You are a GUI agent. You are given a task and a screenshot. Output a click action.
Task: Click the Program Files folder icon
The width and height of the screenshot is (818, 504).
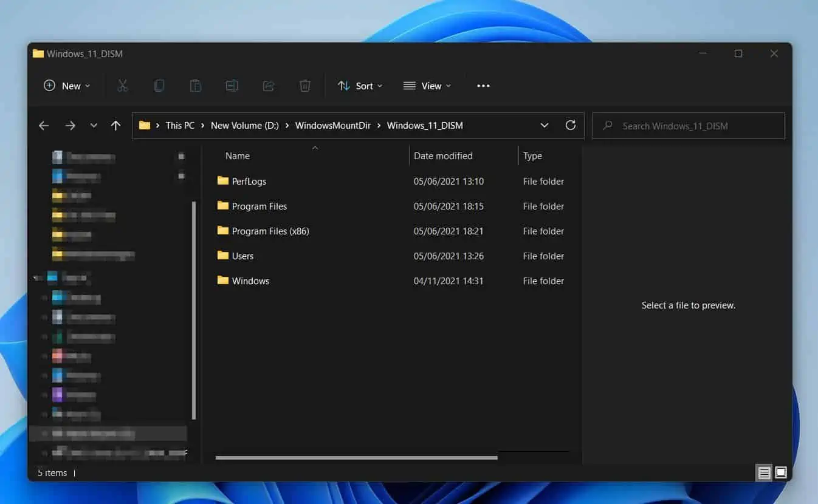coord(222,206)
